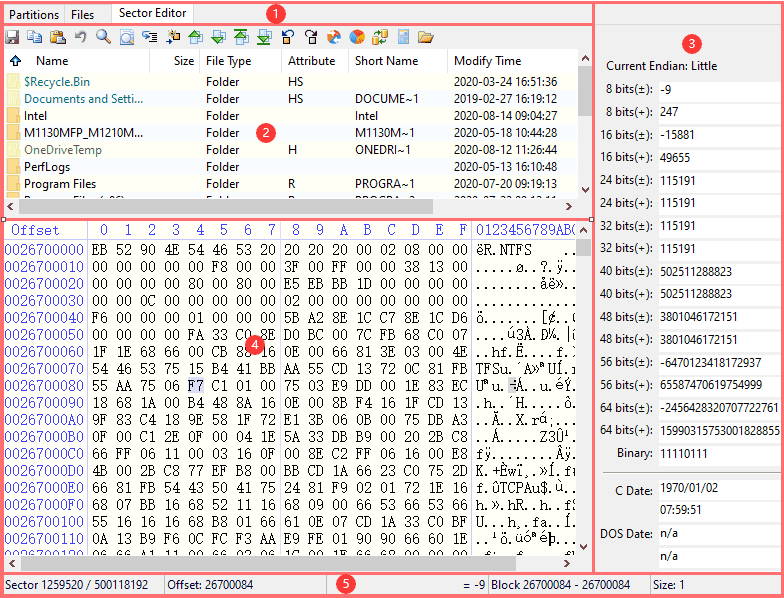Open the Files tab
The width and height of the screenshot is (784, 598).
pyautogui.click(x=83, y=14)
